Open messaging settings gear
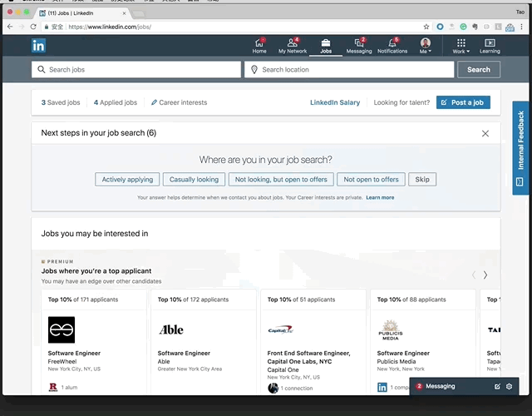 coord(509,386)
